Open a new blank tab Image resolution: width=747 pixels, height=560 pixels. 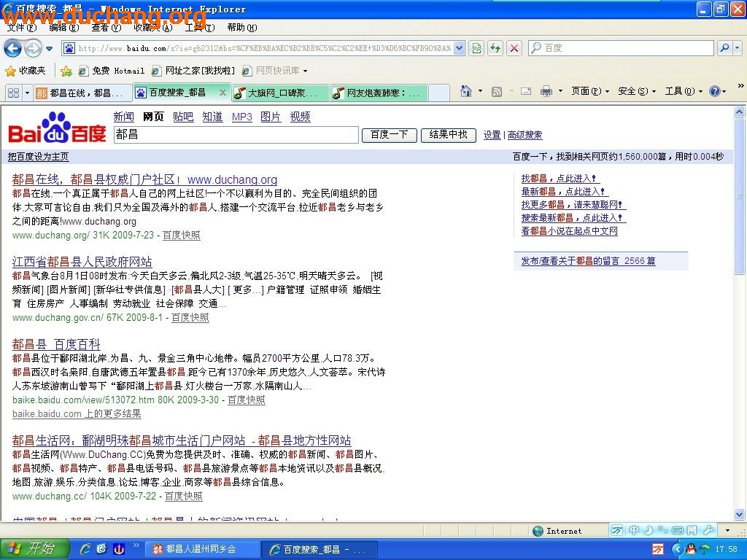pos(438,93)
